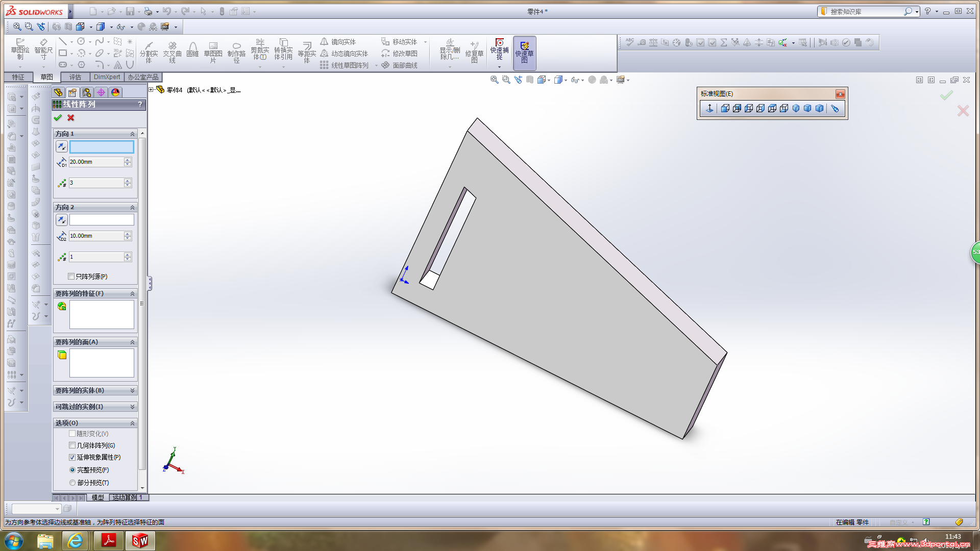Toggle Geometry pattern (几何体阵列) checkbox

72,445
